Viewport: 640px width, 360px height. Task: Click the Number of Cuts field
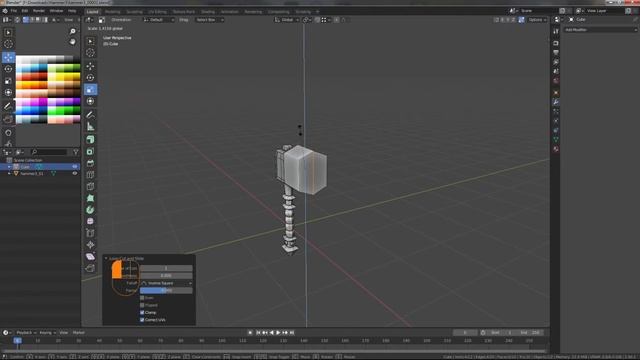tap(166, 269)
